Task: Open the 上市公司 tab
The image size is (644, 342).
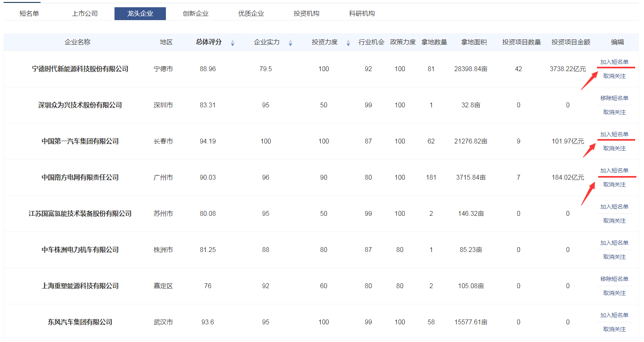Action: tap(85, 14)
